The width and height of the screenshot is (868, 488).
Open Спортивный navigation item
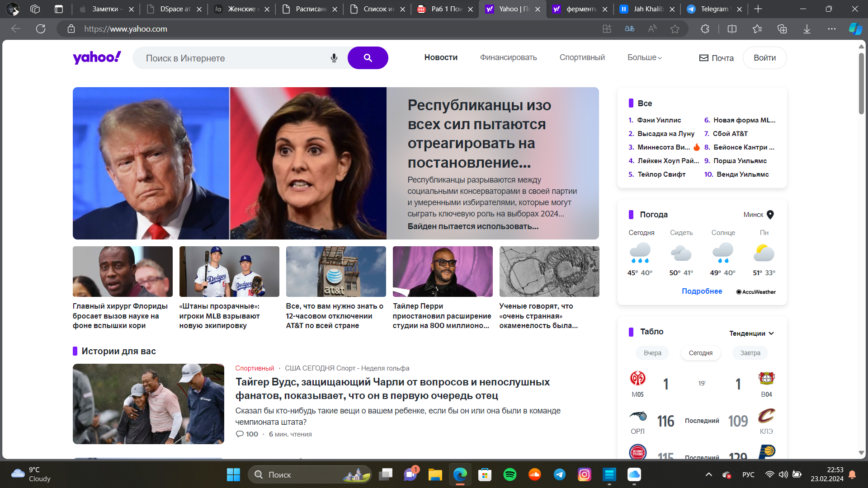(x=582, y=57)
